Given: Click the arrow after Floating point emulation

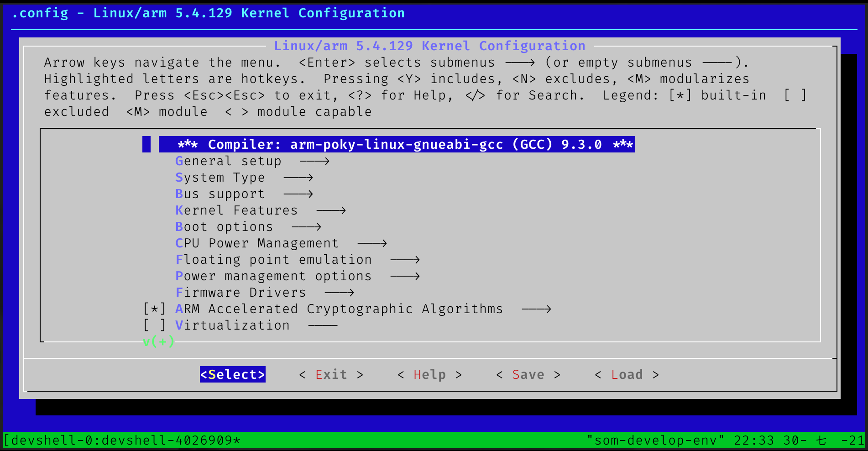Looking at the screenshot, I should [405, 260].
